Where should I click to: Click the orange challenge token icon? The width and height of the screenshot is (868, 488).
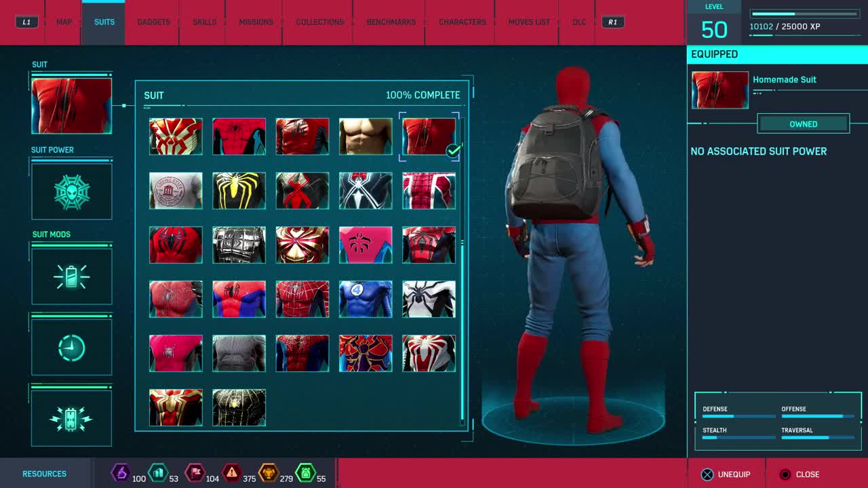click(x=269, y=472)
